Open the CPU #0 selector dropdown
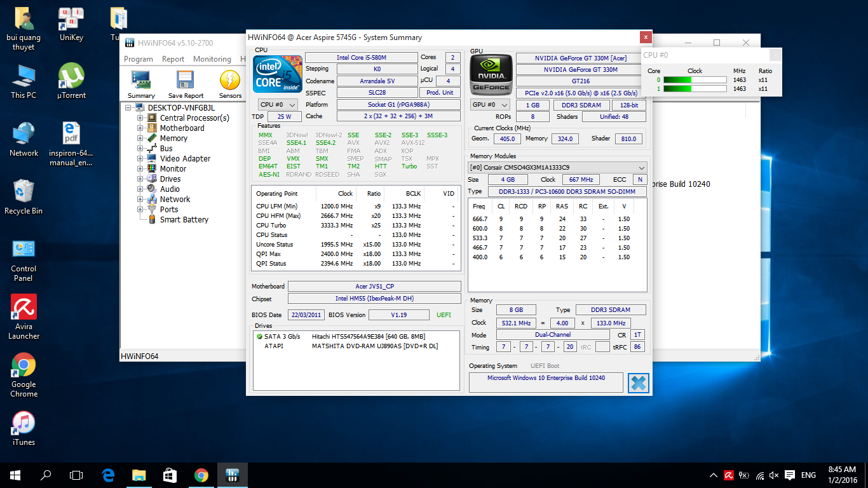This screenshot has height=488, width=868. point(278,104)
